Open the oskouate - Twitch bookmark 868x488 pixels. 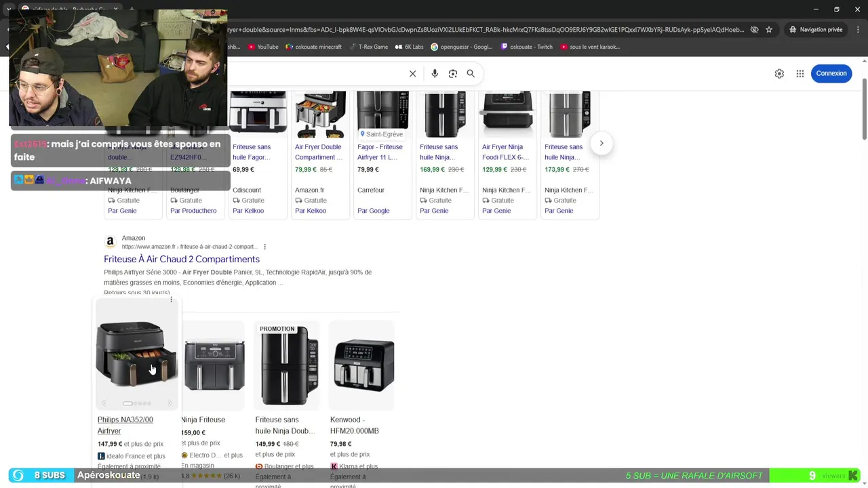click(527, 47)
